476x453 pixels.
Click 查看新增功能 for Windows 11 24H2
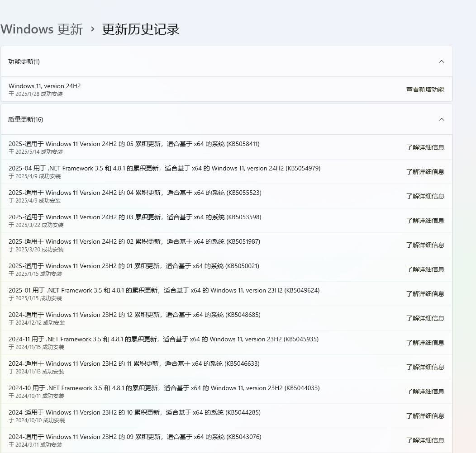coord(425,90)
